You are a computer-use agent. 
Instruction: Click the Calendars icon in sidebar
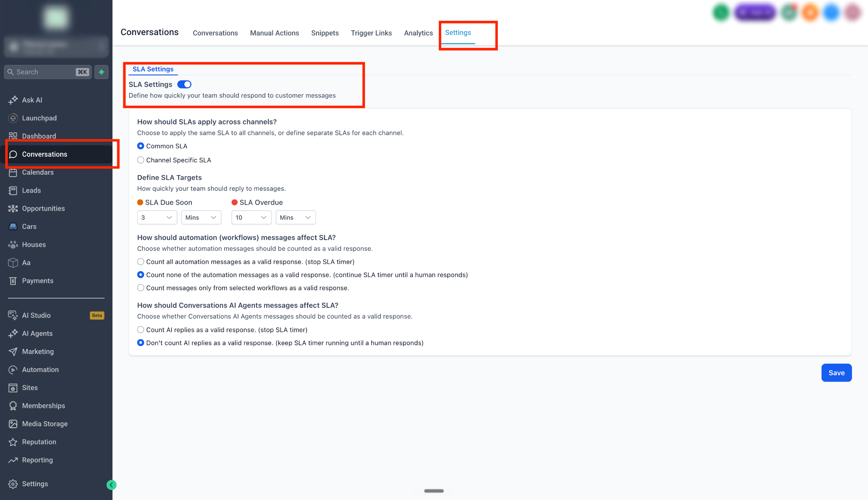tap(13, 172)
